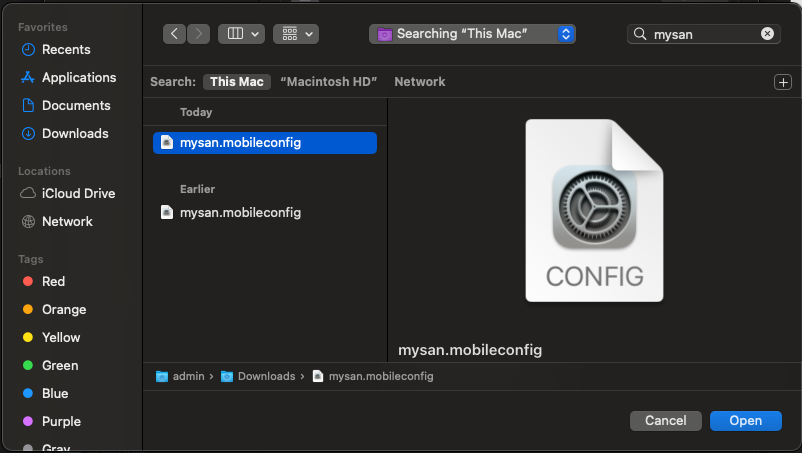Open Downloads in the sidebar
Image resolution: width=802 pixels, height=453 pixels.
click(75, 134)
